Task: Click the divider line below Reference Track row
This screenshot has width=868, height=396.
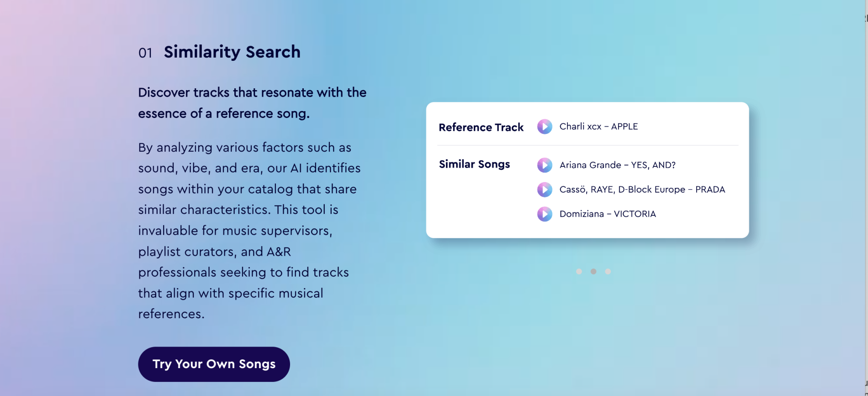Action: [x=587, y=145]
